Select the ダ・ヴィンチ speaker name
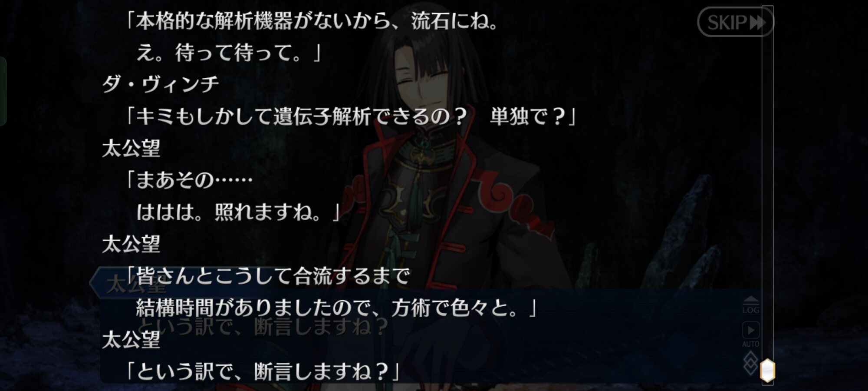This screenshot has width=868, height=391. point(161,83)
